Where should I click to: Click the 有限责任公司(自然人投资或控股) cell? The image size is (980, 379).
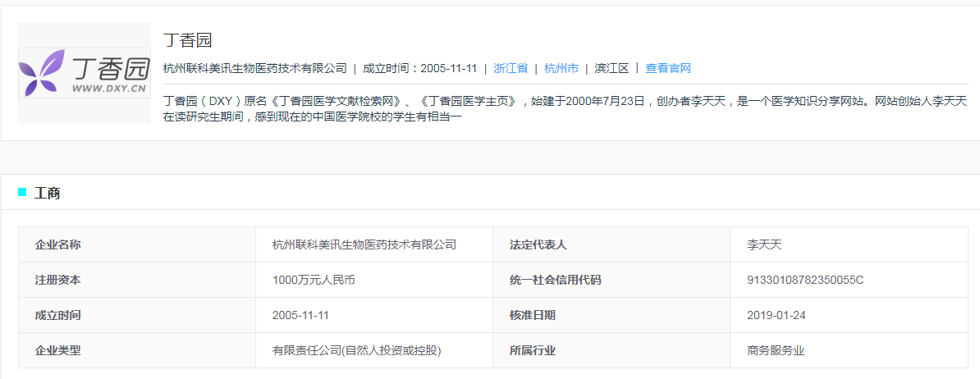pyautogui.click(x=374, y=350)
